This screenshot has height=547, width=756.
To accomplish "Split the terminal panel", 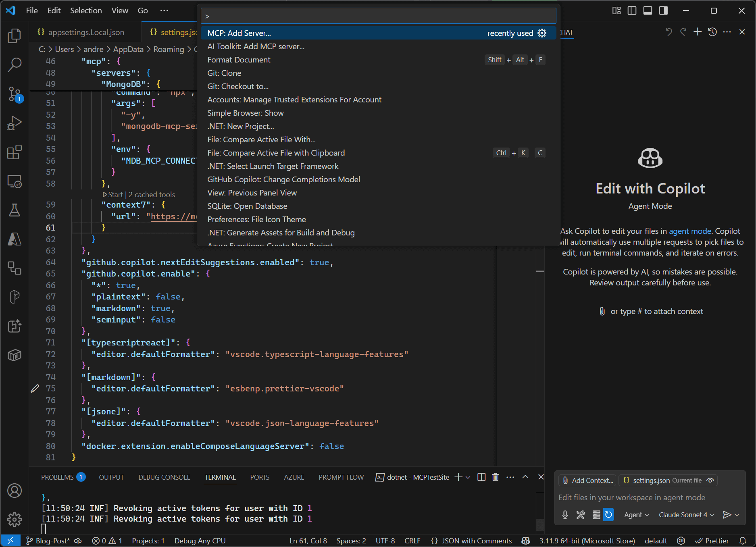I will (481, 477).
